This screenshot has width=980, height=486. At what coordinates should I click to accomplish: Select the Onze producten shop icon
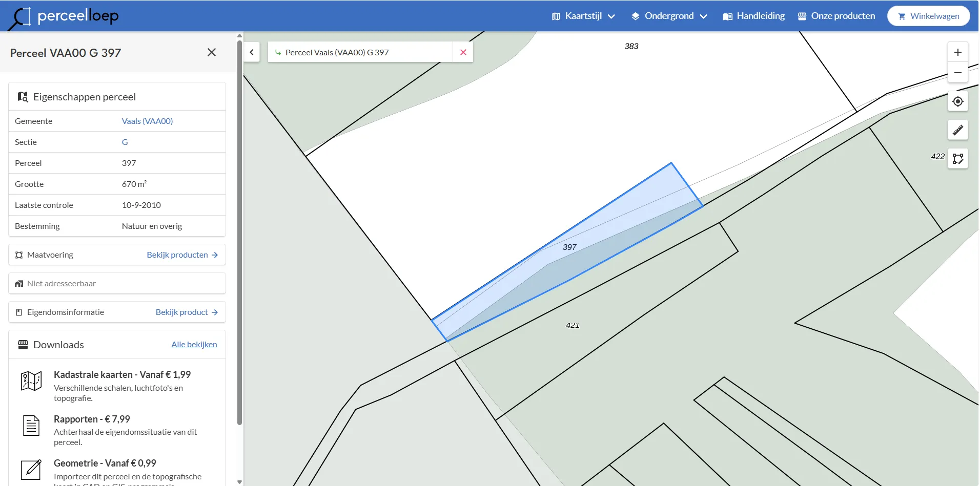(x=802, y=16)
